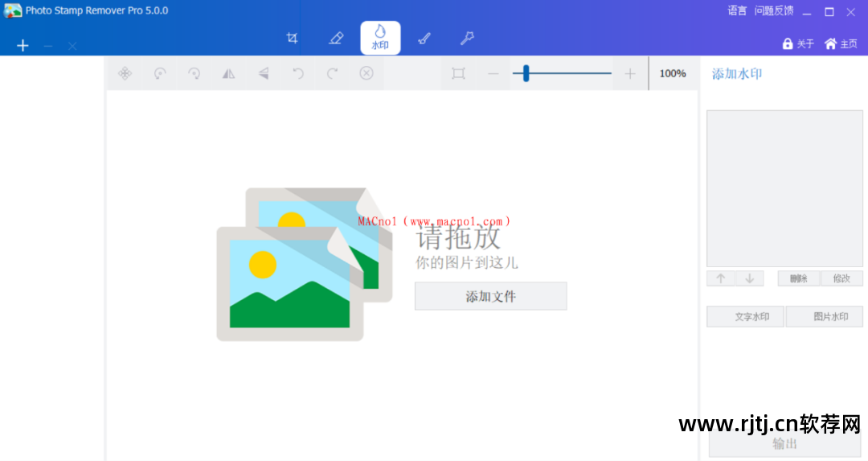Select the Eraser tool tab
Image resolution: width=868 pixels, height=461 pixels.
tap(336, 38)
